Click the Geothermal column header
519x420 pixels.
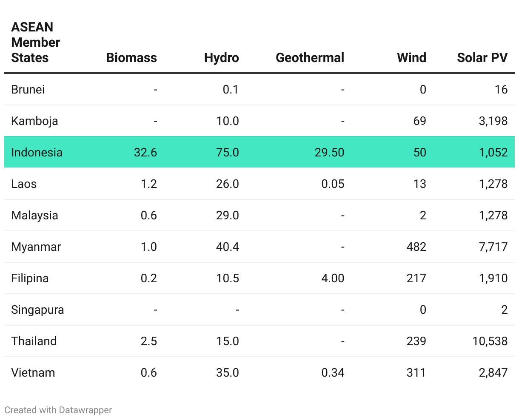pyautogui.click(x=310, y=58)
